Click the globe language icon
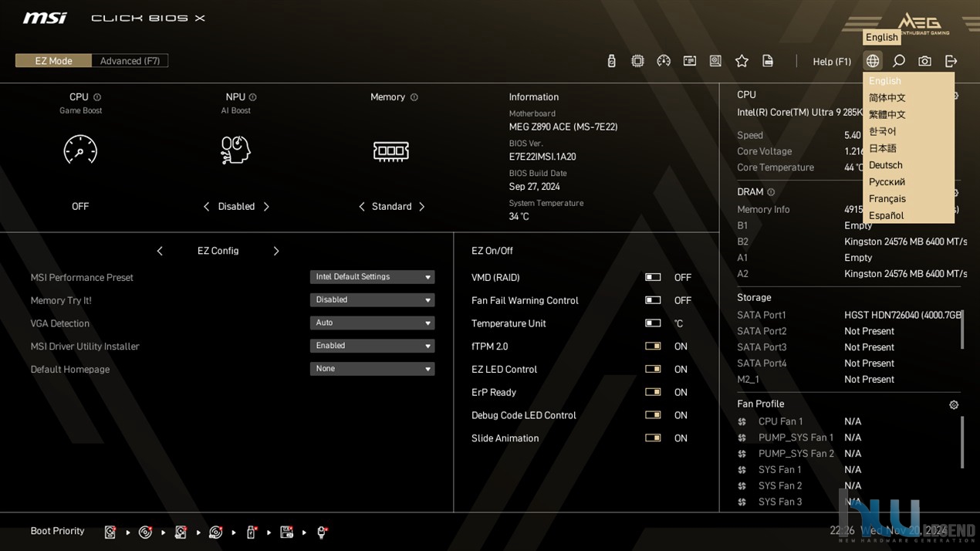The image size is (980, 551). (873, 61)
